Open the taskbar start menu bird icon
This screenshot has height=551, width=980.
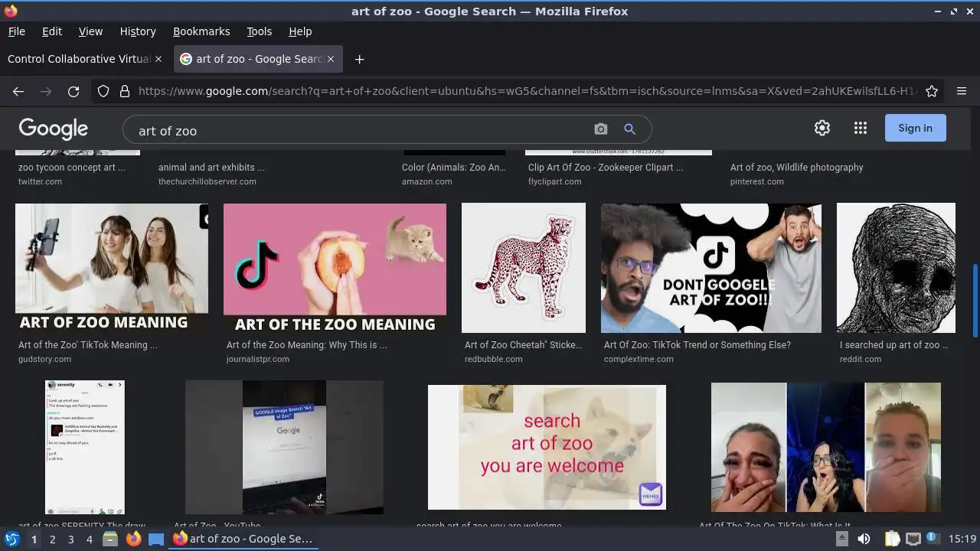click(11, 539)
